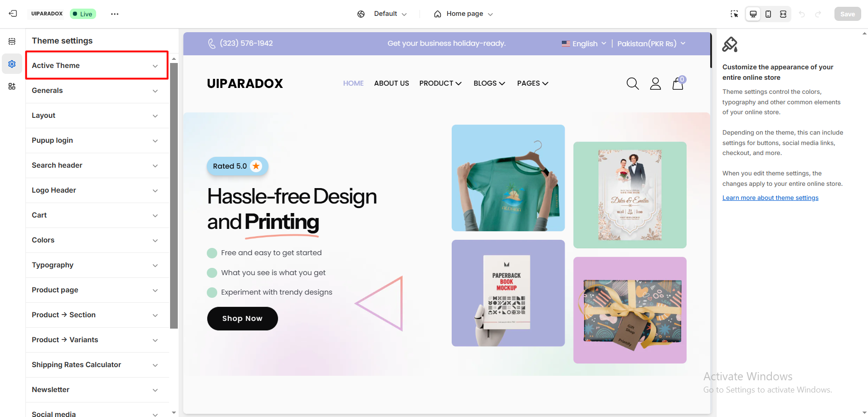Click ABOUT US in store navigation
This screenshot has width=868, height=417.
pos(391,83)
